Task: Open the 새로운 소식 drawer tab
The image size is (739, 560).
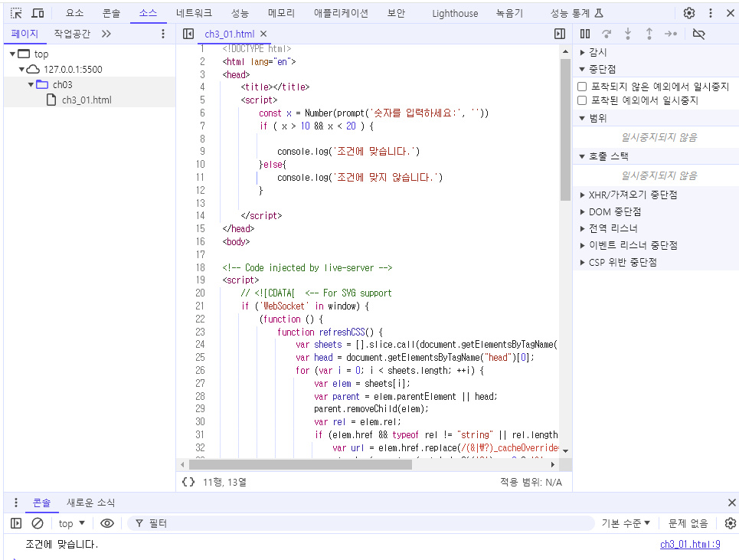Action: (x=90, y=503)
